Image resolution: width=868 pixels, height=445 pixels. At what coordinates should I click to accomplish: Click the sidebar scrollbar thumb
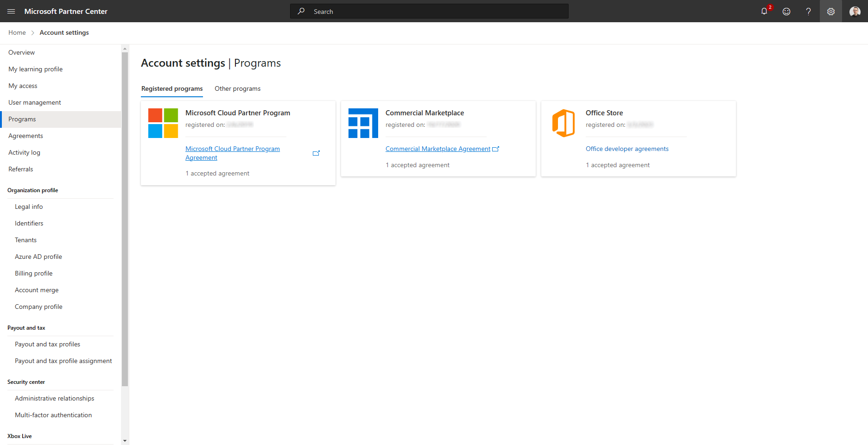coord(125,219)
